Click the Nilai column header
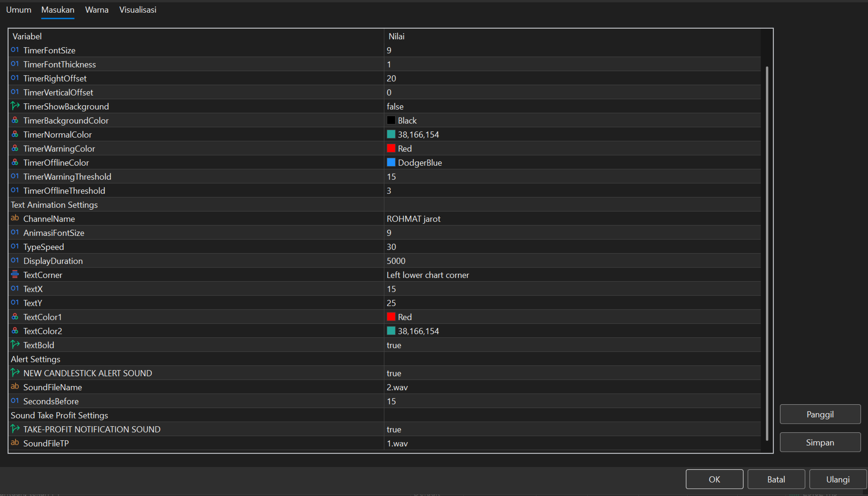 (x=572, y=36)
